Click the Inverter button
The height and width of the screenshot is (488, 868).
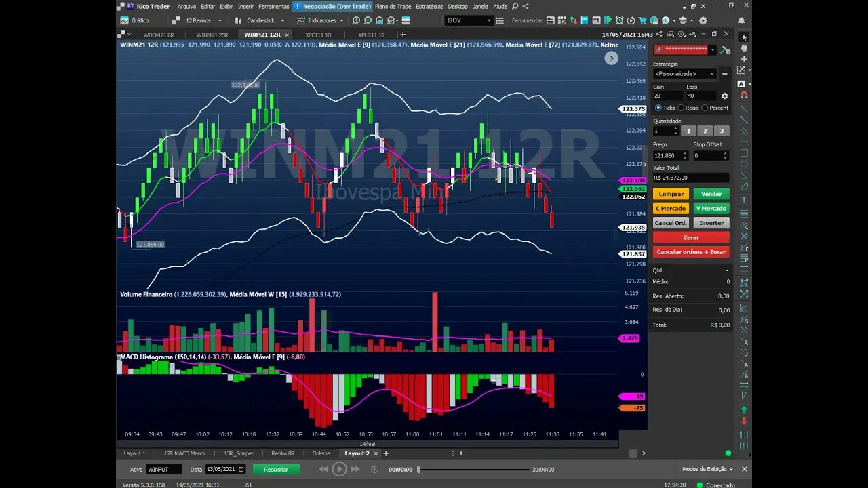pyautogui.click(x=711, y=222)
